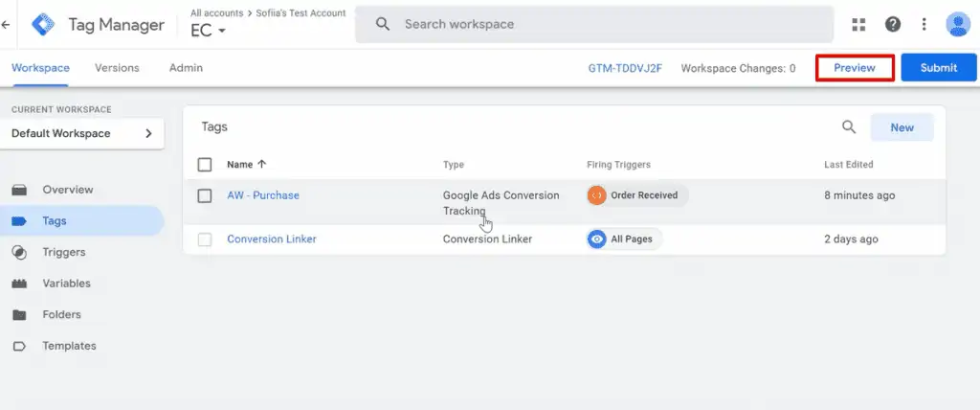Sort by the Last Edited column header
This screenshot has height=410, width=980.
(849, 165)
